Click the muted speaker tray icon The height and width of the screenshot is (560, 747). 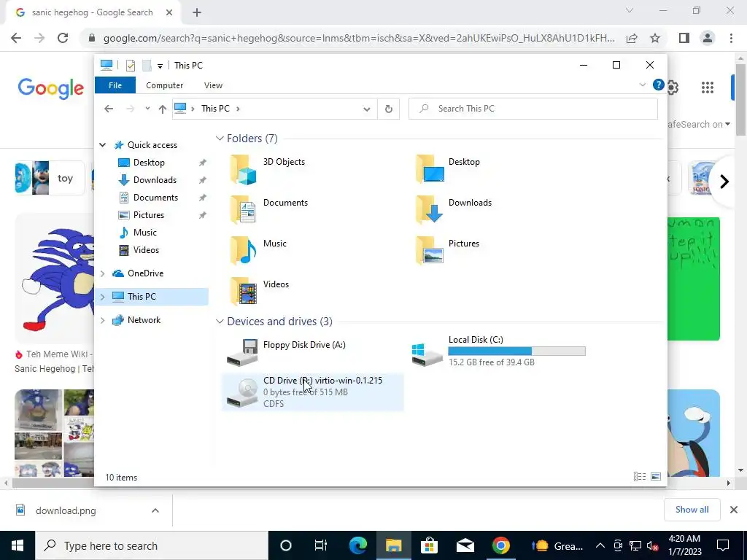coord(653,545)
